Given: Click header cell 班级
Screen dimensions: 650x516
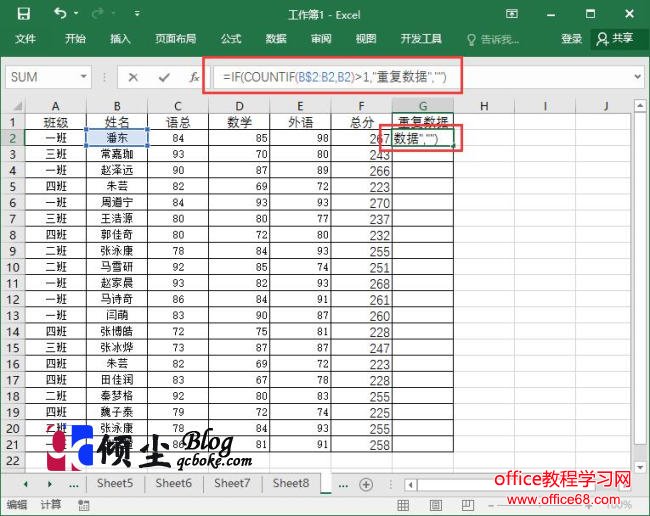Looking at the screenshot, I should [x=56, y=122].
